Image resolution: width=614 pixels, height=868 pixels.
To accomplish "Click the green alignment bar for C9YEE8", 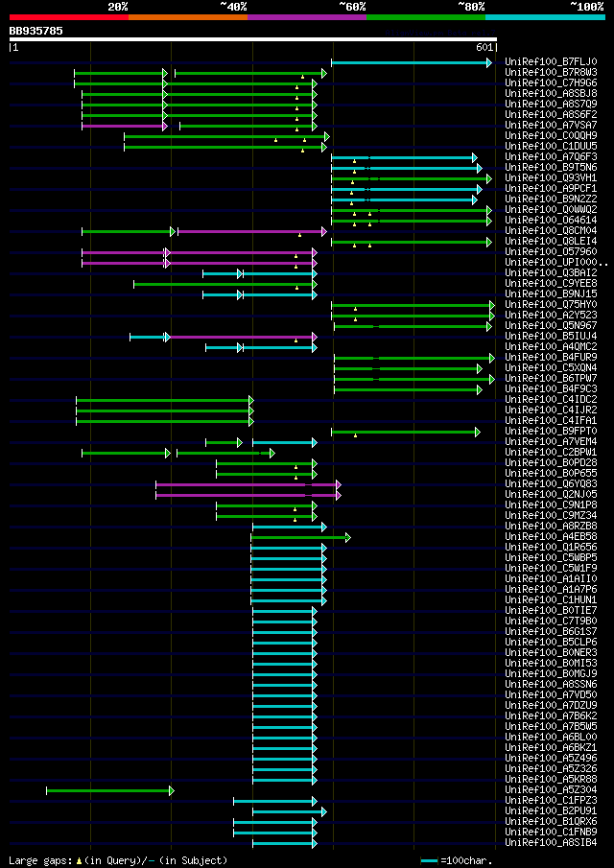I will (x=224, y=285).
